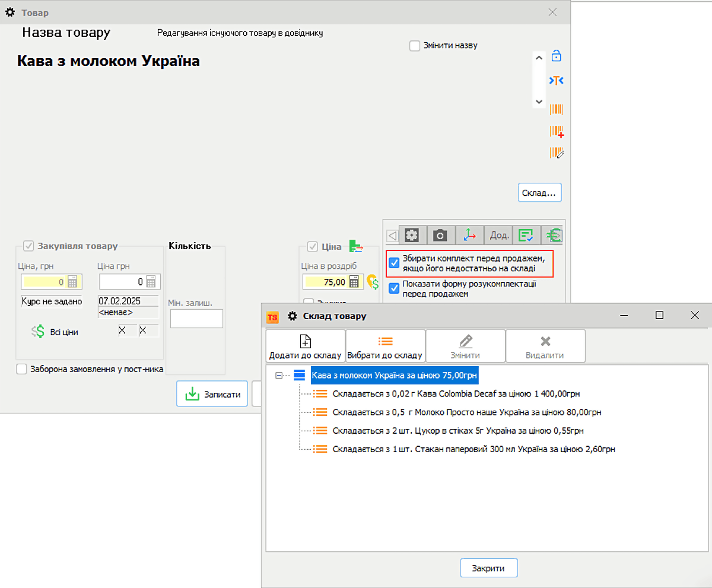Open the camera photo tab
The image size is (712, 588).
440,236
